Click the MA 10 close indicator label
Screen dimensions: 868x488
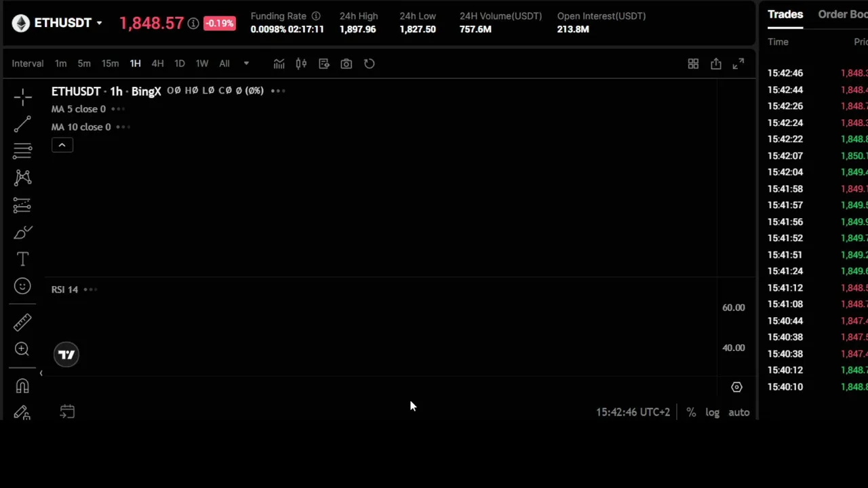pos(81,127)
